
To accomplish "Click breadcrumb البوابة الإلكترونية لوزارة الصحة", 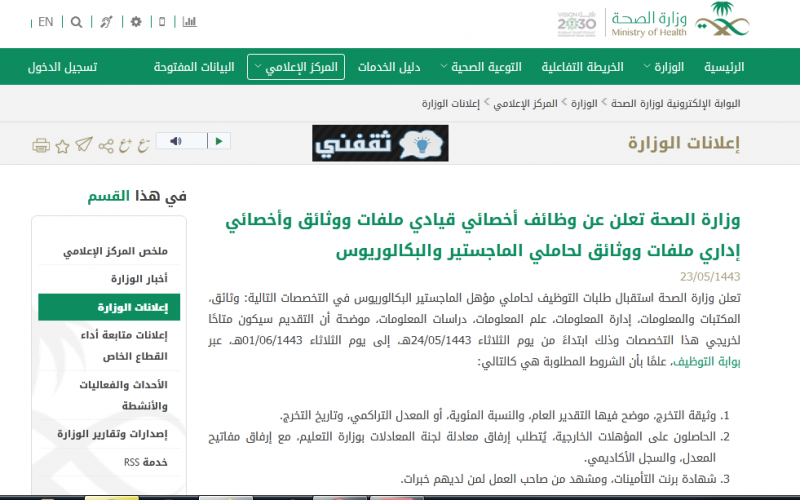I will 676,104.
